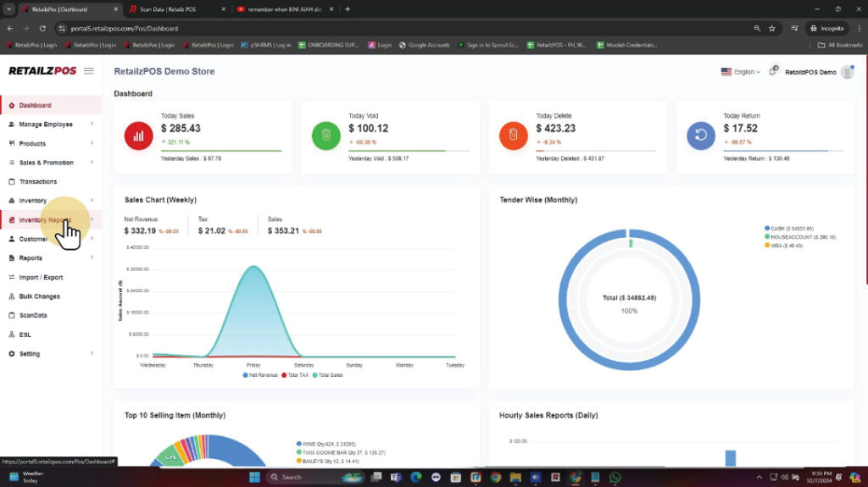Click the blue Today Return icon
Viewport: 868px width, 487px height.
[701, 136]
